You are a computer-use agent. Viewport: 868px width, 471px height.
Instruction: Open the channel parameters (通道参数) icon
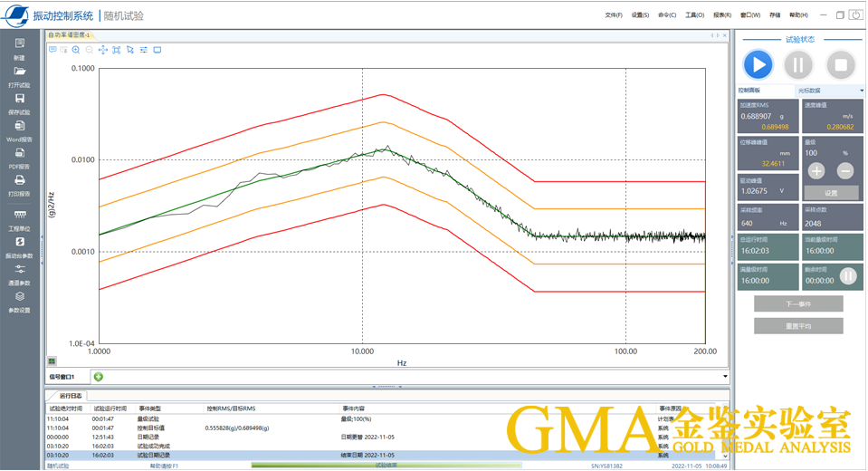[20, 269]
